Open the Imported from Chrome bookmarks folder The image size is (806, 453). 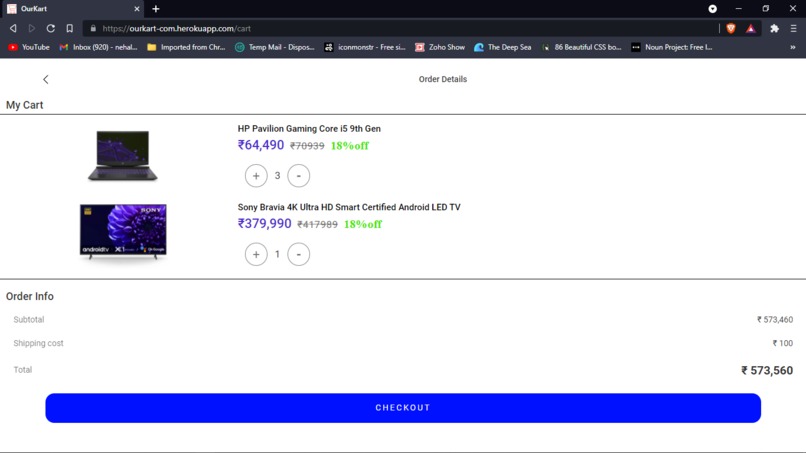pos(186,47)
